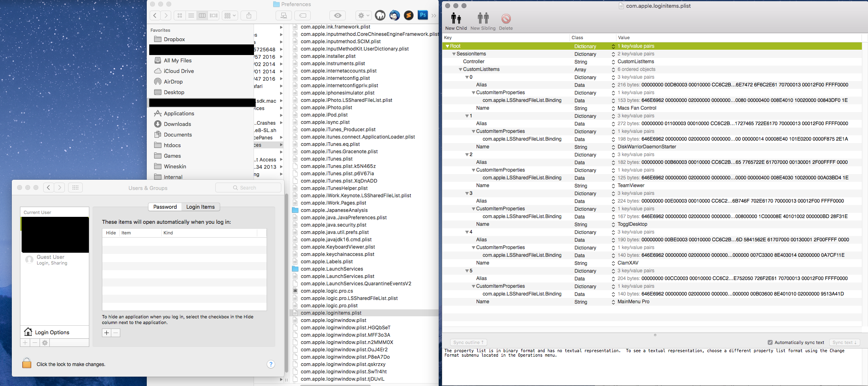Open the help button in Users & Groups

tap(271, 364)
